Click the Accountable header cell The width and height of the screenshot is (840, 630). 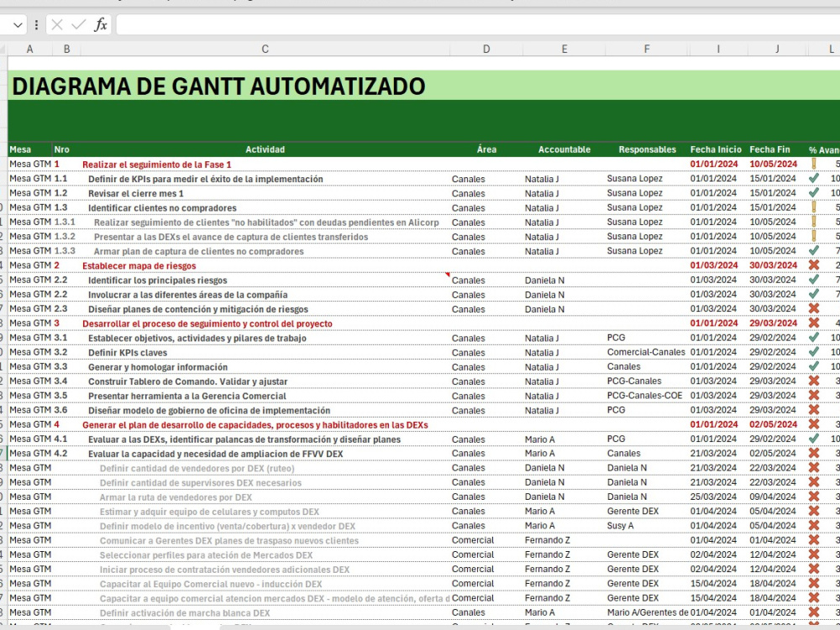coord(564,150)
